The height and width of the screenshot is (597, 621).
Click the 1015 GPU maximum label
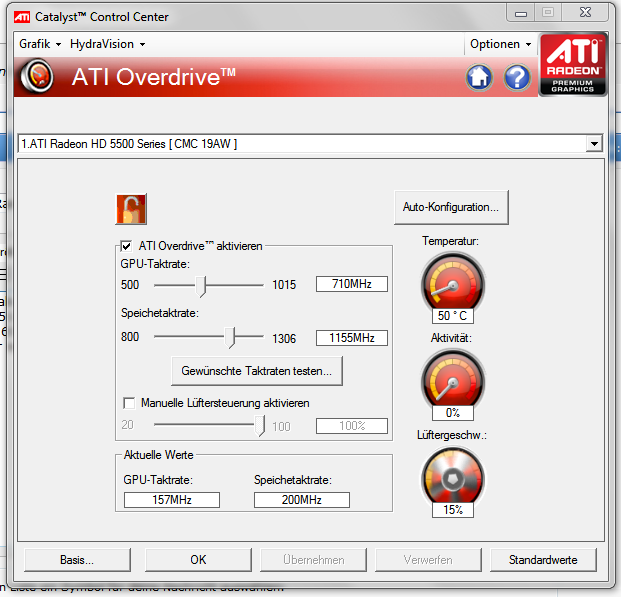(284, 285)
